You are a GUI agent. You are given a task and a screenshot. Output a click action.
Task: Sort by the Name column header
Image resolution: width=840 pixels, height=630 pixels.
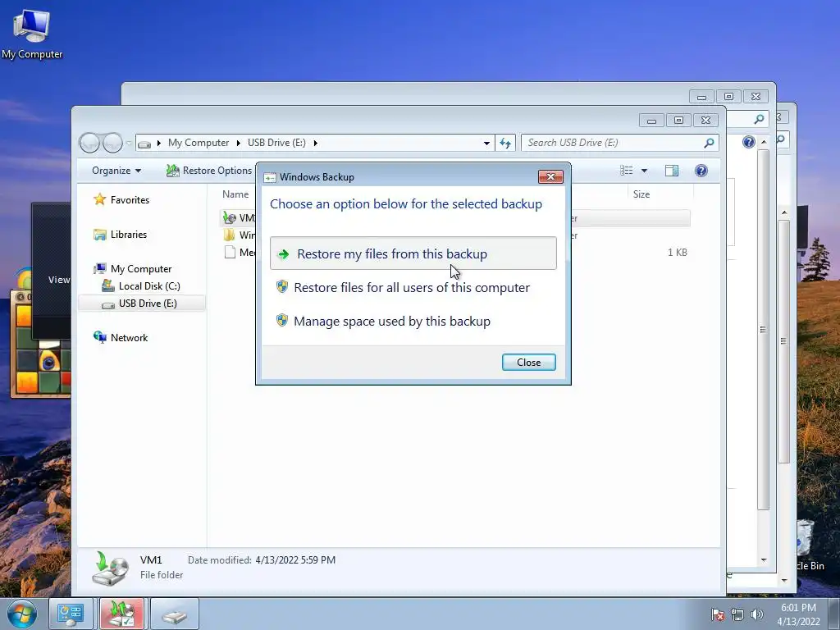235,194
